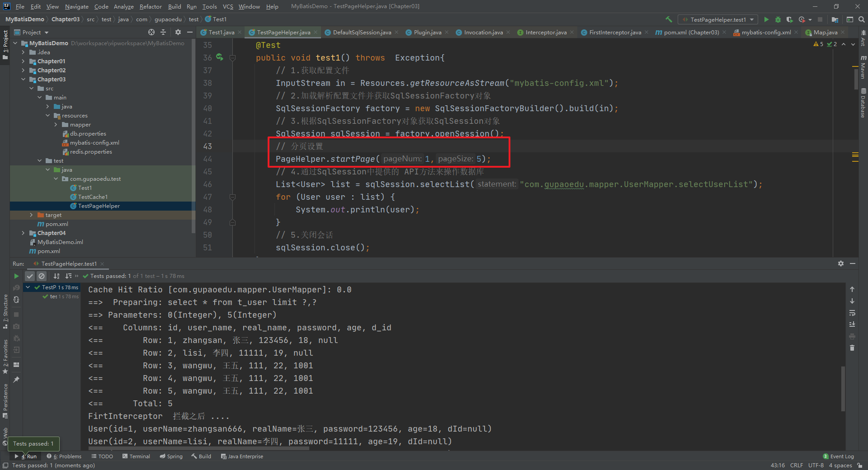Hide the Project tool window
The width and height of the screenshot is (868, 470).
190,32
